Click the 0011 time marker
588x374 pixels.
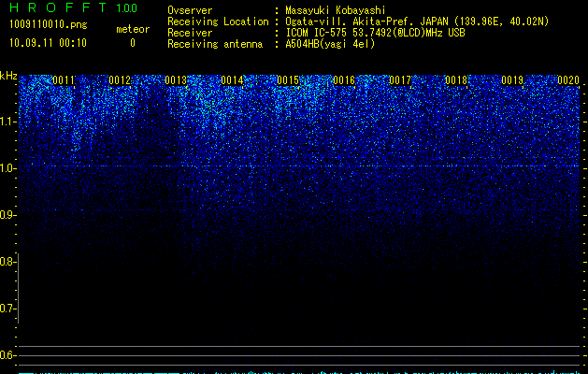(x=64, y=80)
